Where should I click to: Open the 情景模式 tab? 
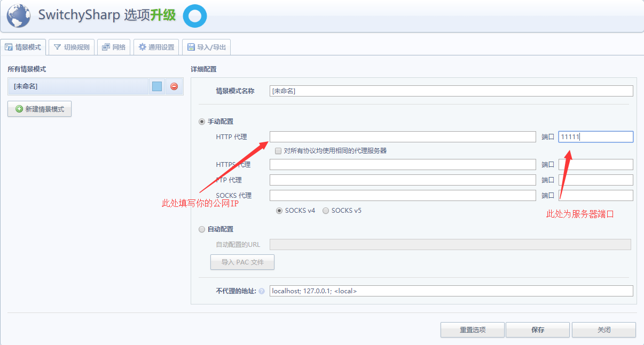point(23,47)
